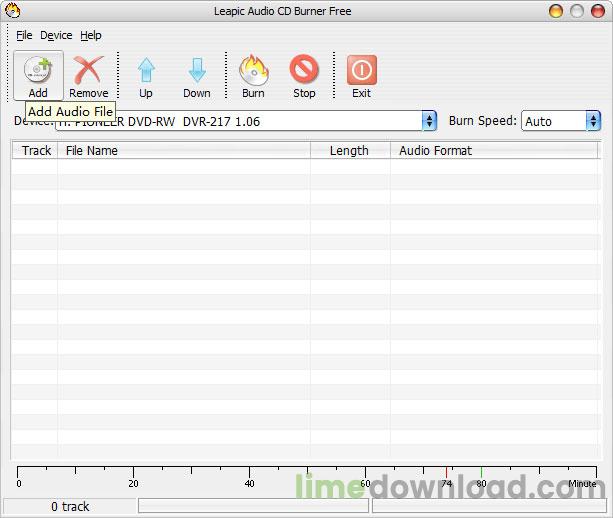613x518 pixels.
Task: Close window with the red button
Action: [x=598, y=11]
